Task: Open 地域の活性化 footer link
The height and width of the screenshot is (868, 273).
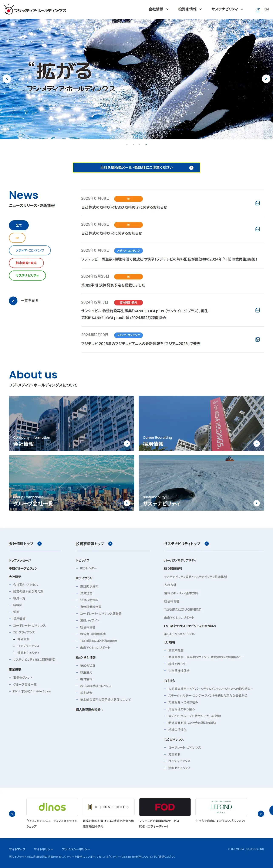Action: tap(177, 729)
